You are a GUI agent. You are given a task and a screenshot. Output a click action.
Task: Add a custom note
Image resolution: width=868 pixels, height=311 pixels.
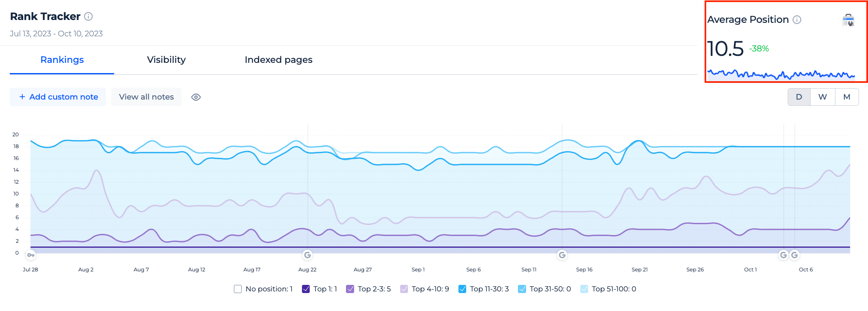point(58,97)
